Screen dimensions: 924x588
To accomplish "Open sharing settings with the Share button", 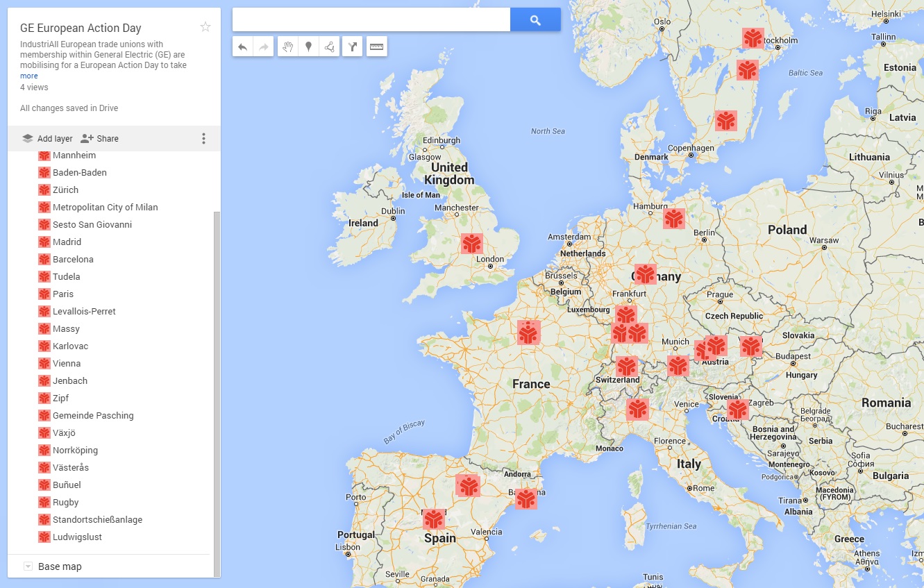I will click(100, 138).
